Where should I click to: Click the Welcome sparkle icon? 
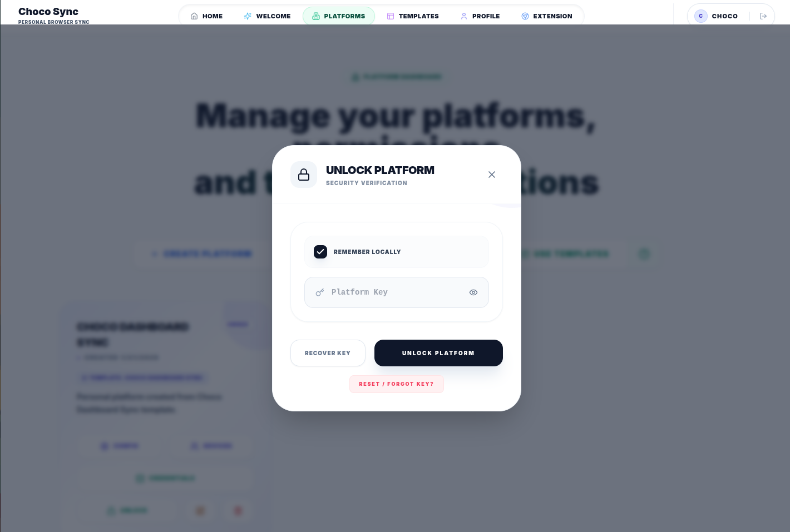[x=248, y=16]
